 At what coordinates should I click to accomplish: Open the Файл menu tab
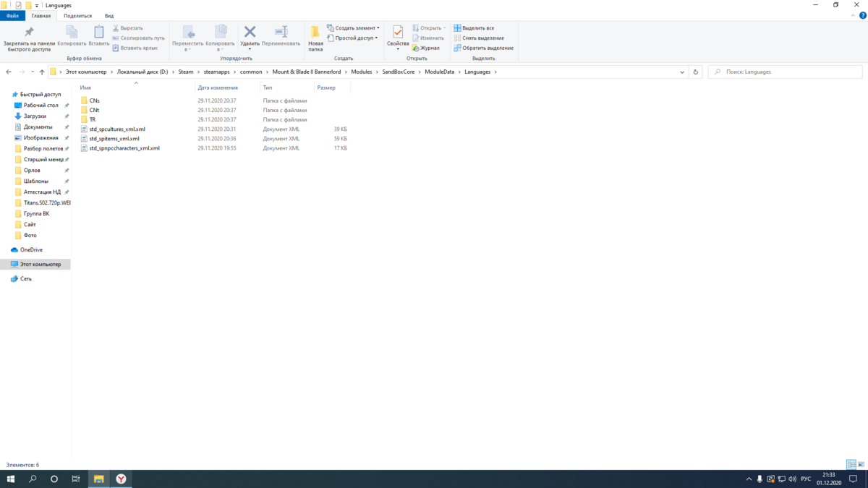[12, 15]
